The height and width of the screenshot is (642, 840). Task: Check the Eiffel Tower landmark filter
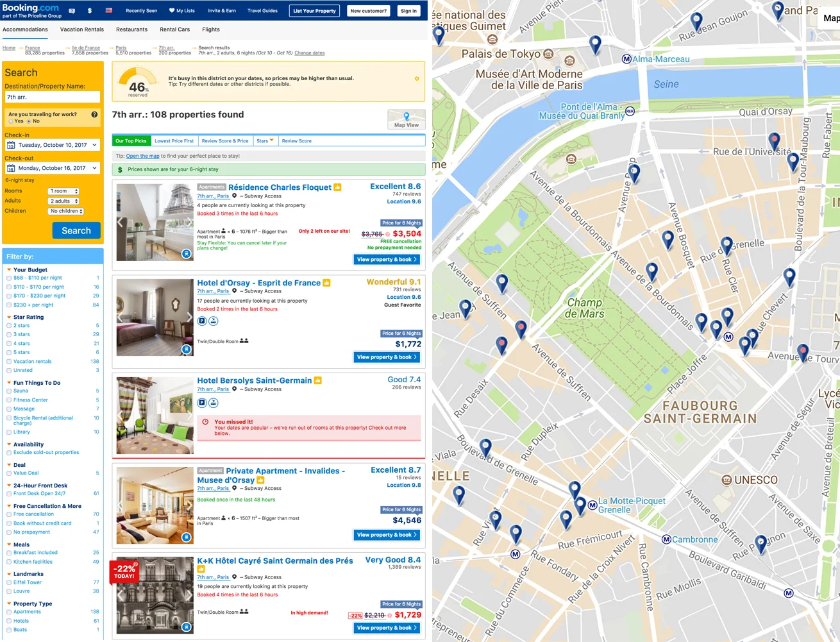[9, 582]
